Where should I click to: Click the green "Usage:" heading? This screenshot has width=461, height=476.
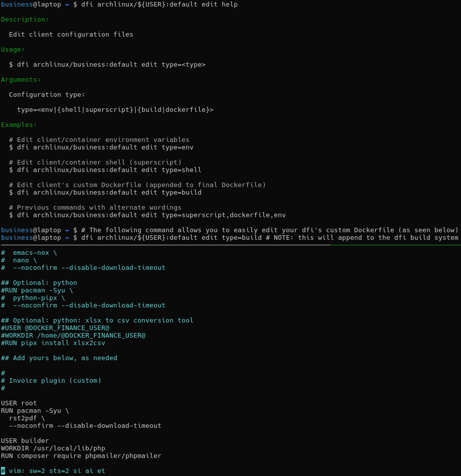[13, 50]
